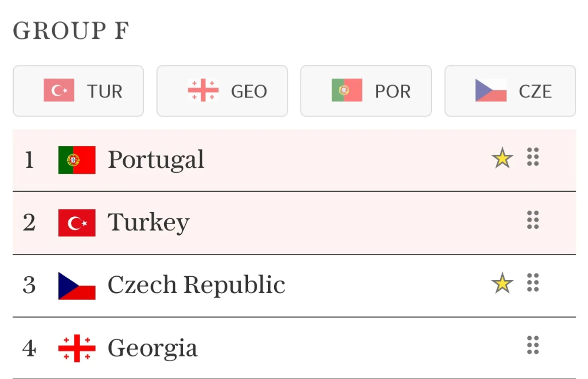588x379 pixels.
Task: Click the drag handle beside Czech Republic
Action: [x=533, y=283]
